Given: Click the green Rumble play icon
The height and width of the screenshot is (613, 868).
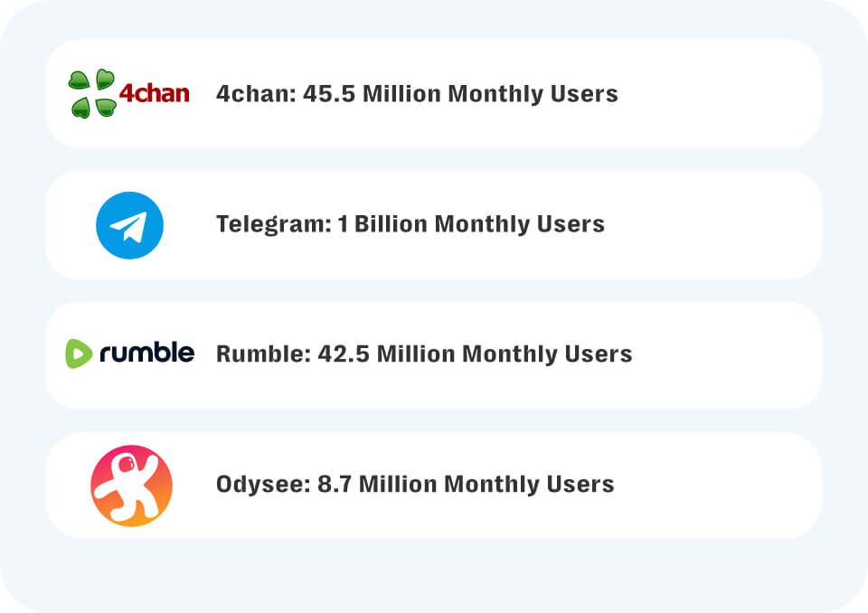Looking at the screenshot, I should (x=78, y=353).
